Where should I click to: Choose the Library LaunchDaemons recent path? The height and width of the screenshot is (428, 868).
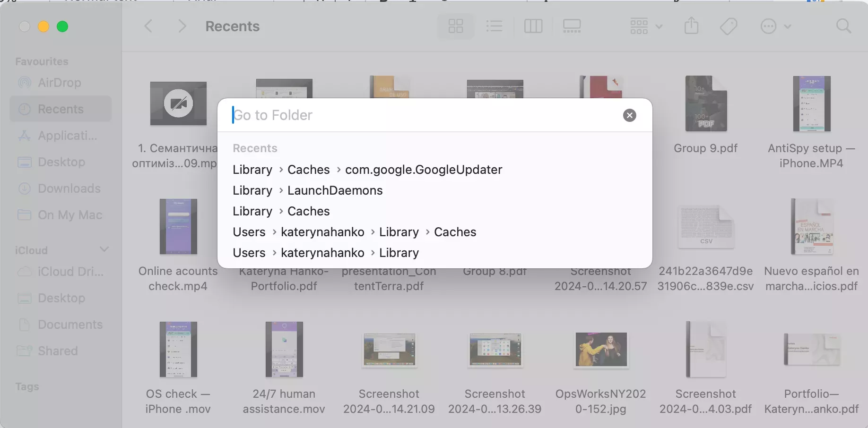307,190
